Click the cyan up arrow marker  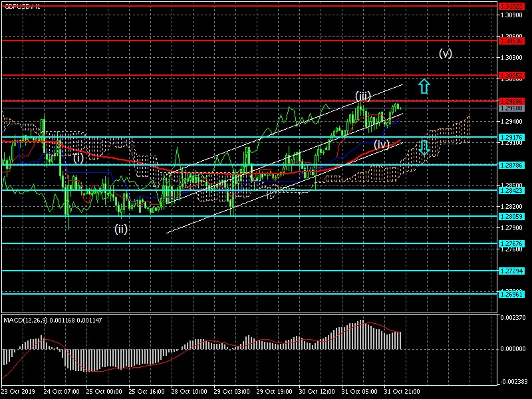[424, 86]
